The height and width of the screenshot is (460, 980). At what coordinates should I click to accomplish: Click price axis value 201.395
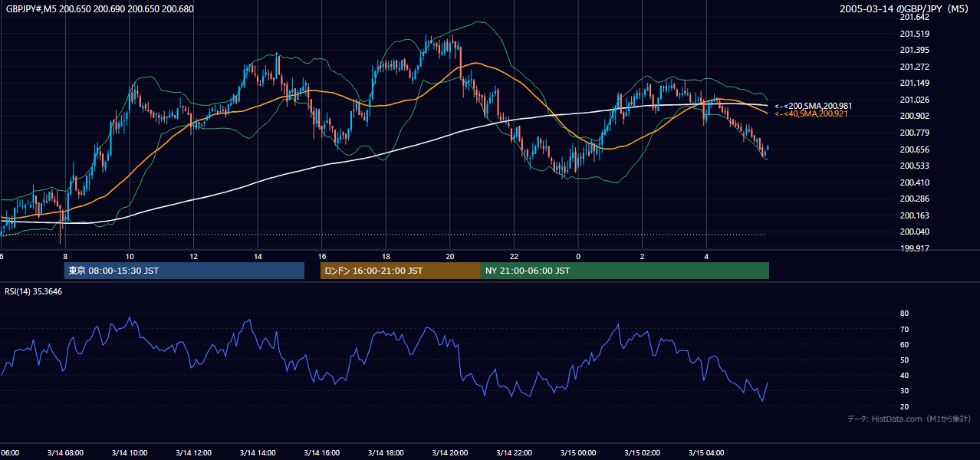coord(915,50)
